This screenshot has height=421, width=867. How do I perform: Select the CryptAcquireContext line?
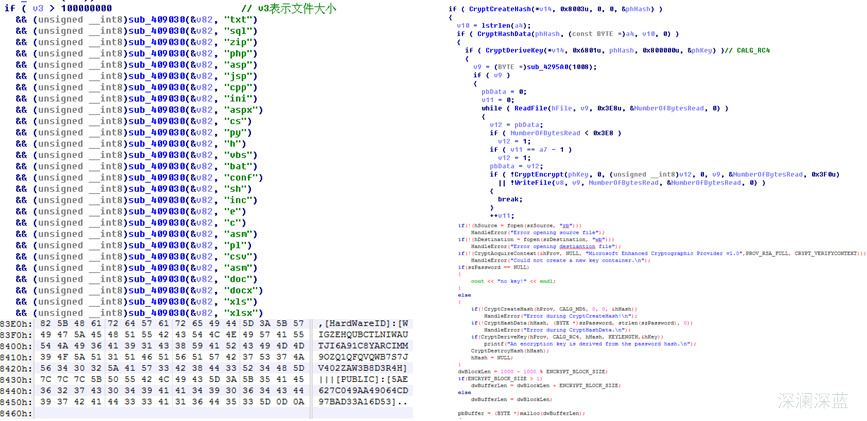coord(662,252)
